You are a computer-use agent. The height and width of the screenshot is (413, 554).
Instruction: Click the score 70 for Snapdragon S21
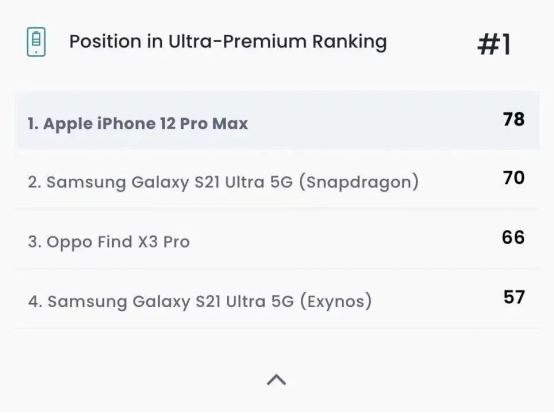[x=514, y=178]
